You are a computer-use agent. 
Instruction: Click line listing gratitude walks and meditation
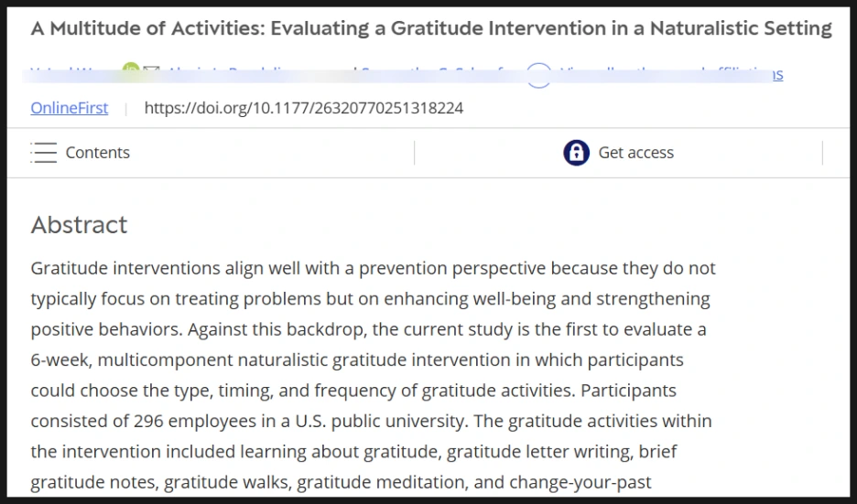point(341,481)
